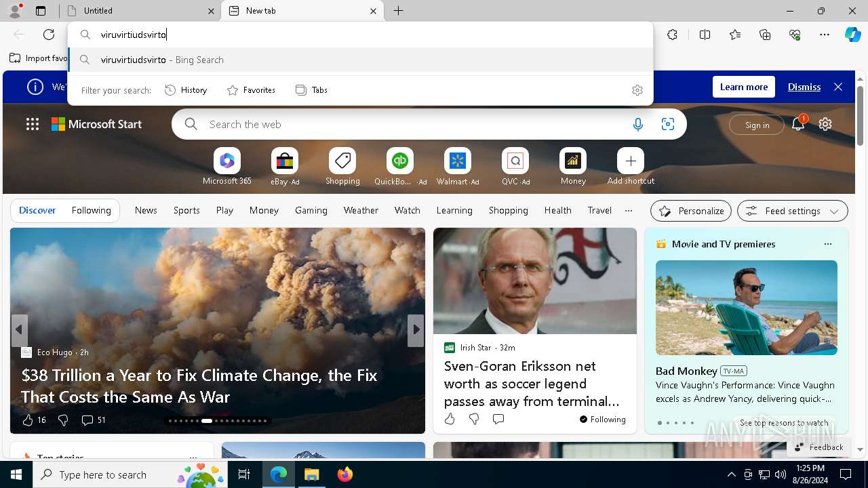This screenshot has width=868, height=488.
Task: Toggle Split screen icon in toolbar
Action: coord(705,35)
